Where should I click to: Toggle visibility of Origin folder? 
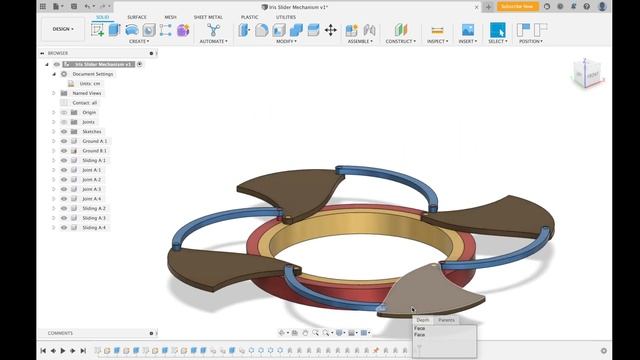click(x=64, y=112)
